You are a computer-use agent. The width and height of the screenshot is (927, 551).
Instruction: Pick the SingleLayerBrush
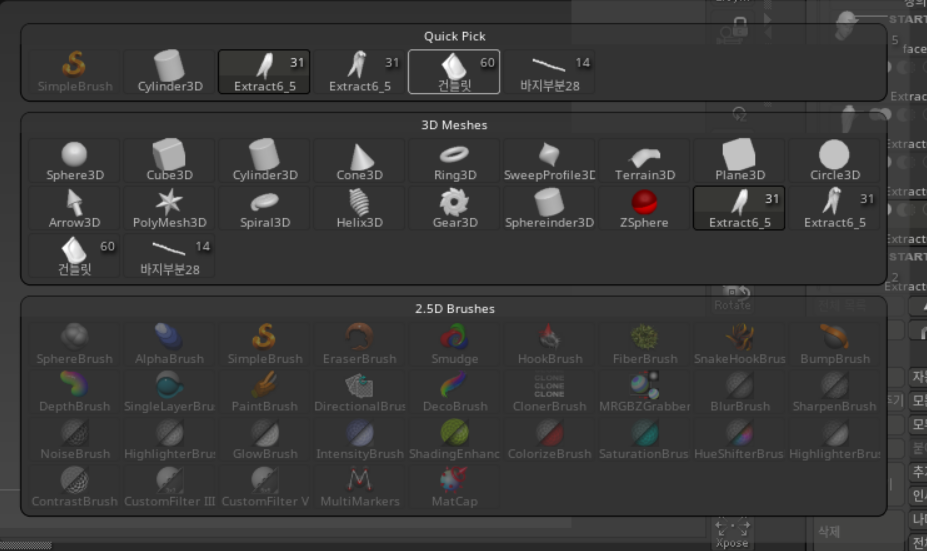tap(170, 392)
